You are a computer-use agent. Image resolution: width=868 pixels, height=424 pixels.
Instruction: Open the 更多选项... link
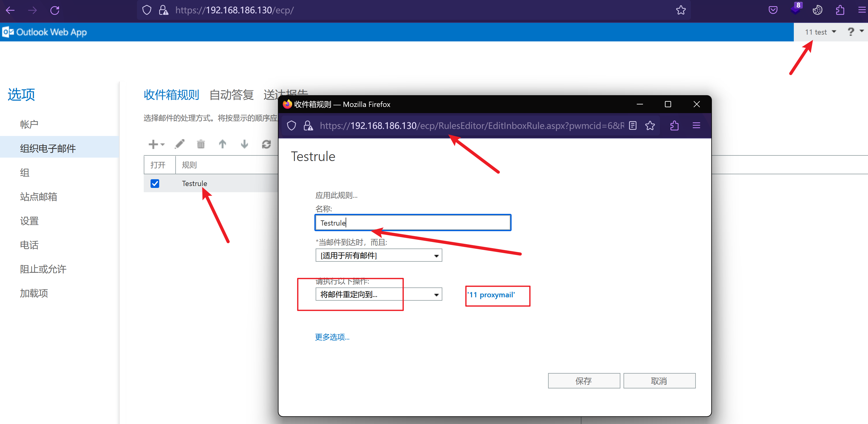click(332, 337)
